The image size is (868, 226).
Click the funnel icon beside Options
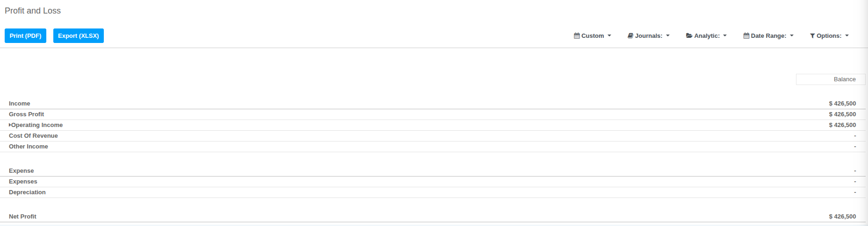coord(813,36)
